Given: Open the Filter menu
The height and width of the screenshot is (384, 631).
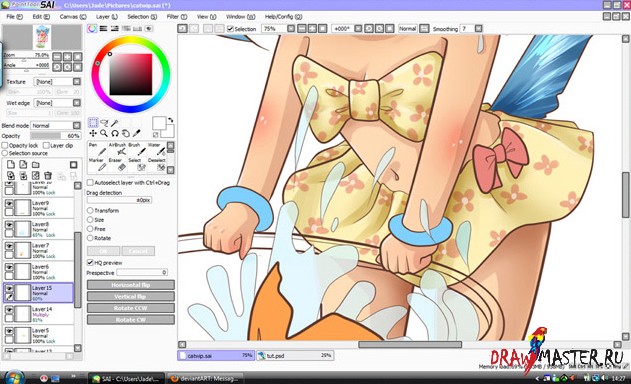Looking at the screenshot, I should pos(177,17).
